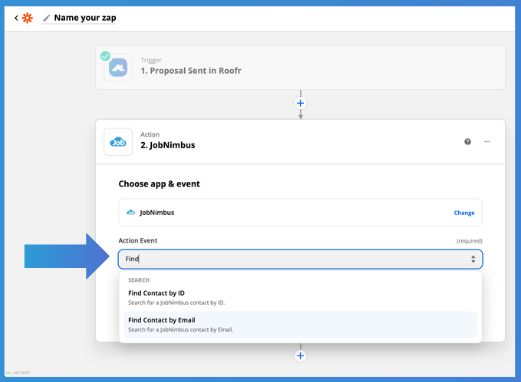The height and width of the screenshot is (382, 521).
Task: Click the back arrow next to Zapier logo
Action: [16, 18]
